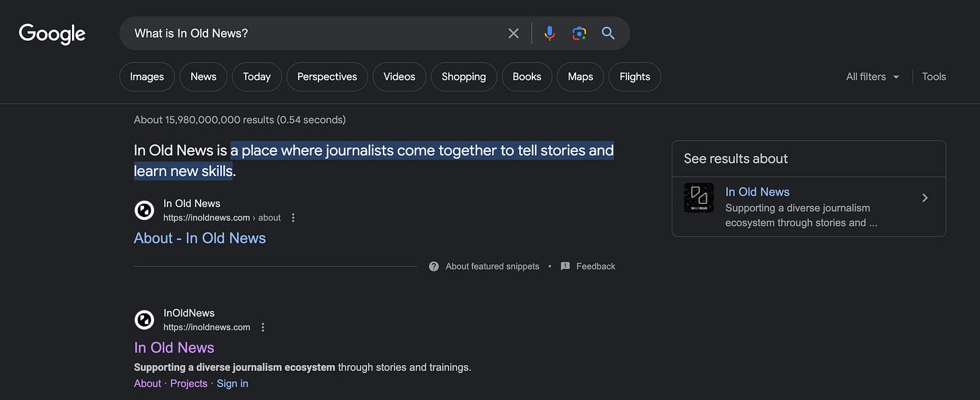Open the three-dot menu beside the About result
The width and height of the screenshot is (980, 400).
(x=293, y=217)
